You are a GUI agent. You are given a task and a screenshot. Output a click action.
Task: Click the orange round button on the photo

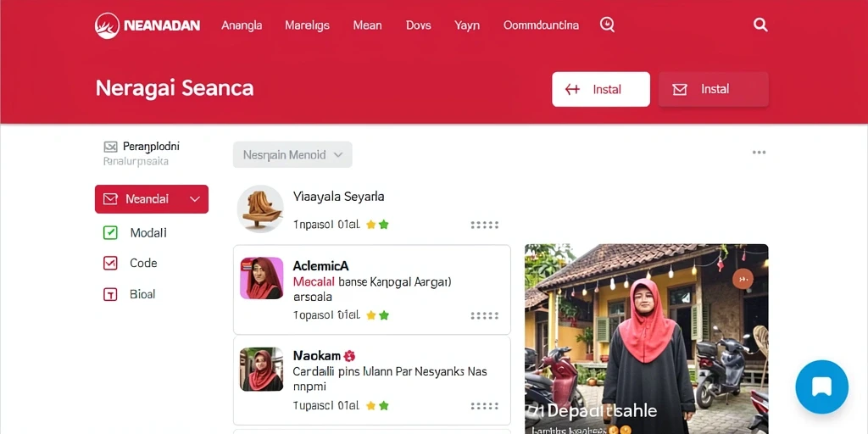743,279
